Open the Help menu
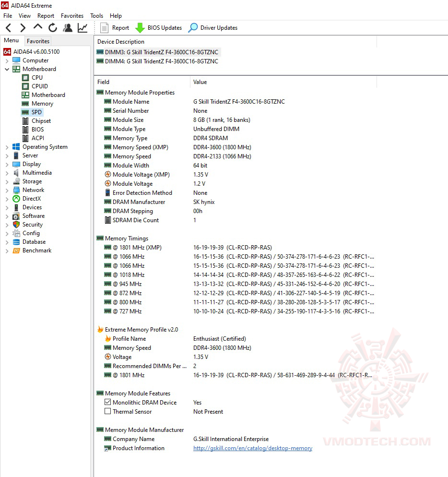This screenshot has width=448, height=477. [x=116, y=15]
